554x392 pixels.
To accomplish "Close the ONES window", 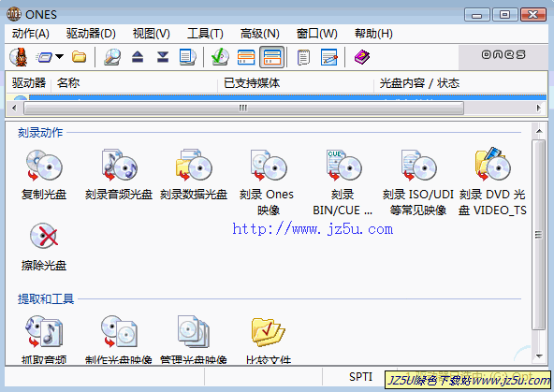I will (533, 15).
